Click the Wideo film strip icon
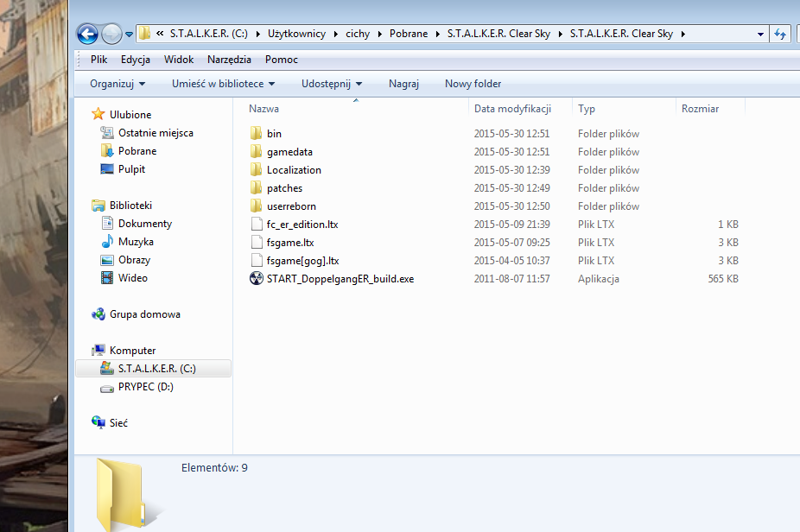The image size is (800, 532). click(106, 277)
